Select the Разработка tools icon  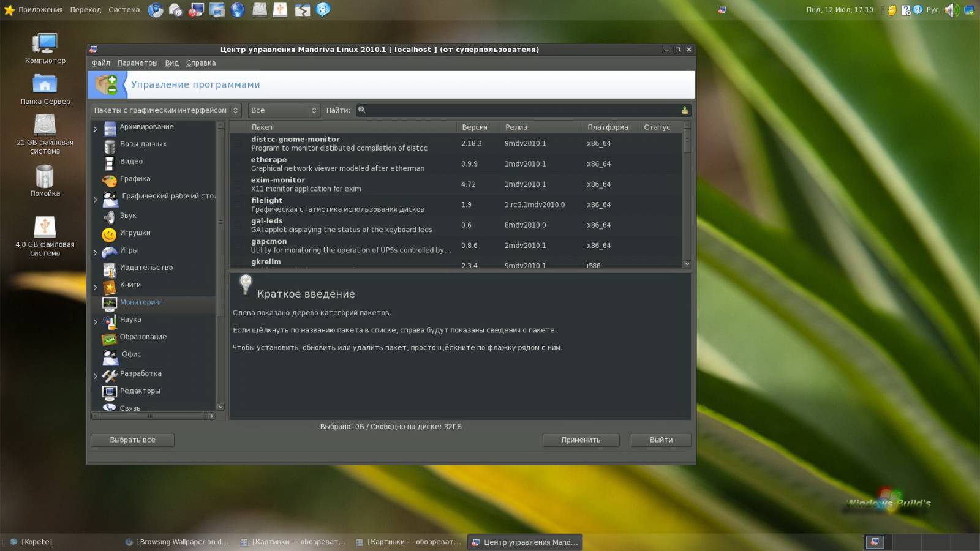[110, 375]
